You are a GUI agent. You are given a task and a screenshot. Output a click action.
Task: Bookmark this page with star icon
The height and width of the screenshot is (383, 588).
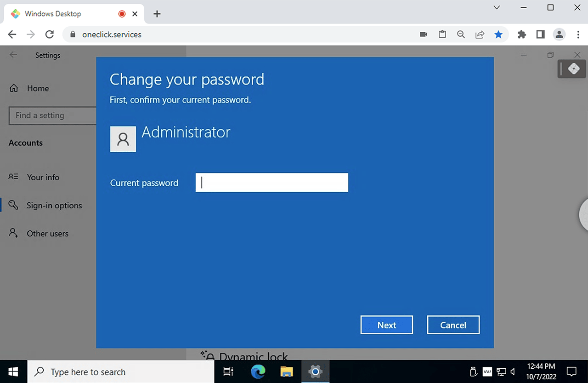(498, 34)
